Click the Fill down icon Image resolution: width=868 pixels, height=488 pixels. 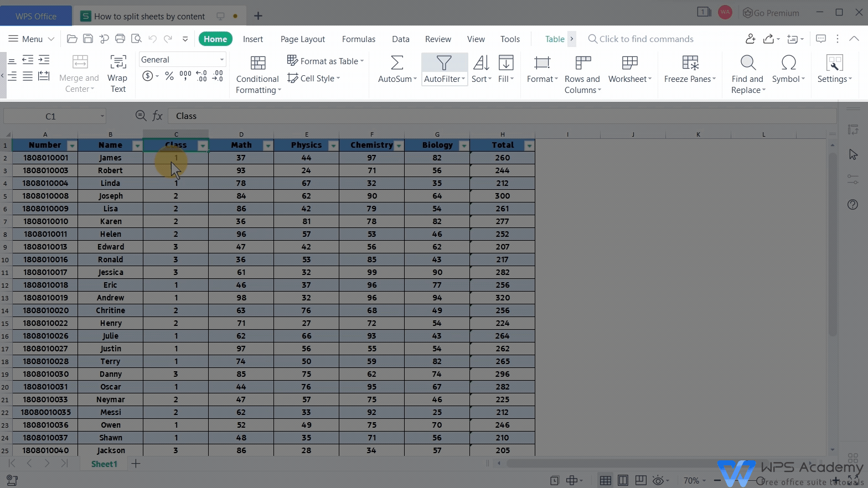coord(506,63)
